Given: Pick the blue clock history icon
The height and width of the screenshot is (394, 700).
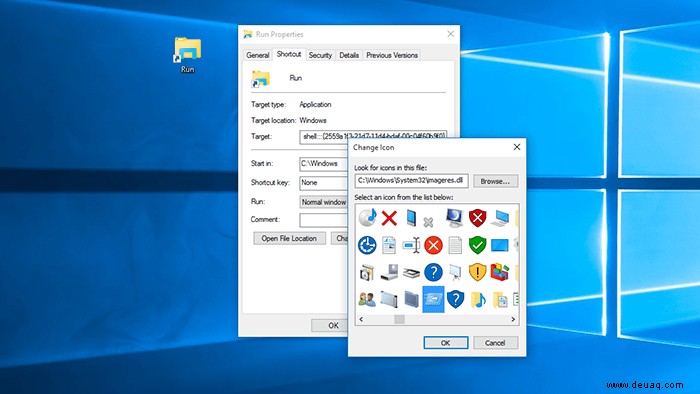Looking at the screenshot, I should 367,245.
